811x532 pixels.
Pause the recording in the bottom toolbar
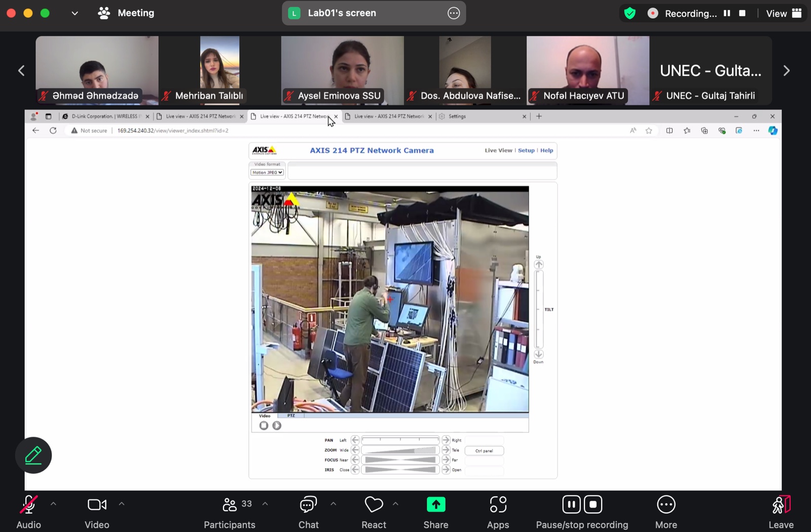pos(571,505)
